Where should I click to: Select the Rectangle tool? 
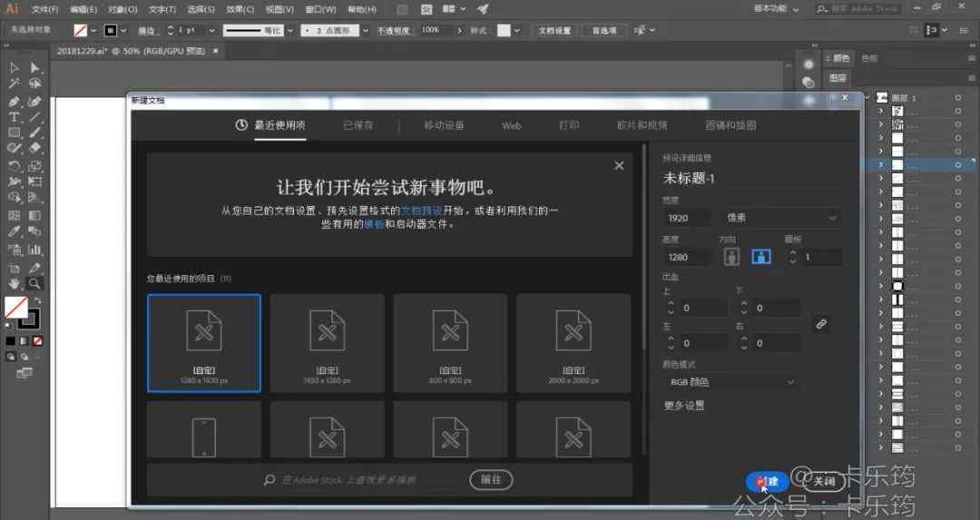click(15, 132)
